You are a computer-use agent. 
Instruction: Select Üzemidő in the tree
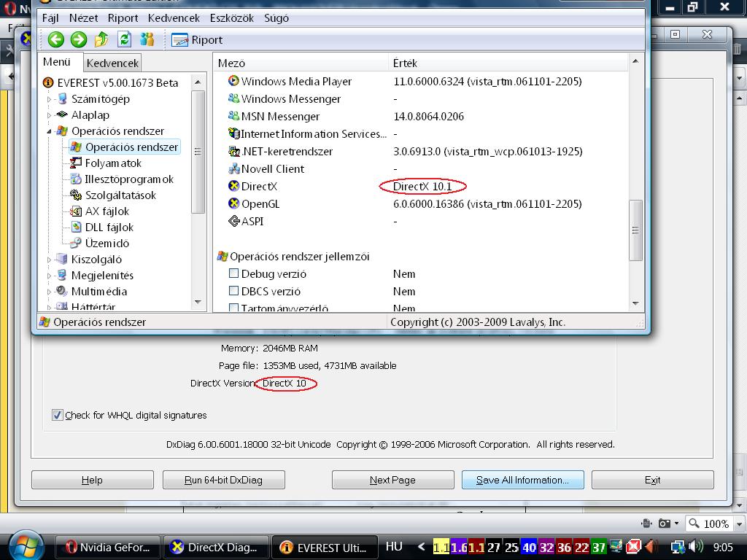click(x=107, y=244)
